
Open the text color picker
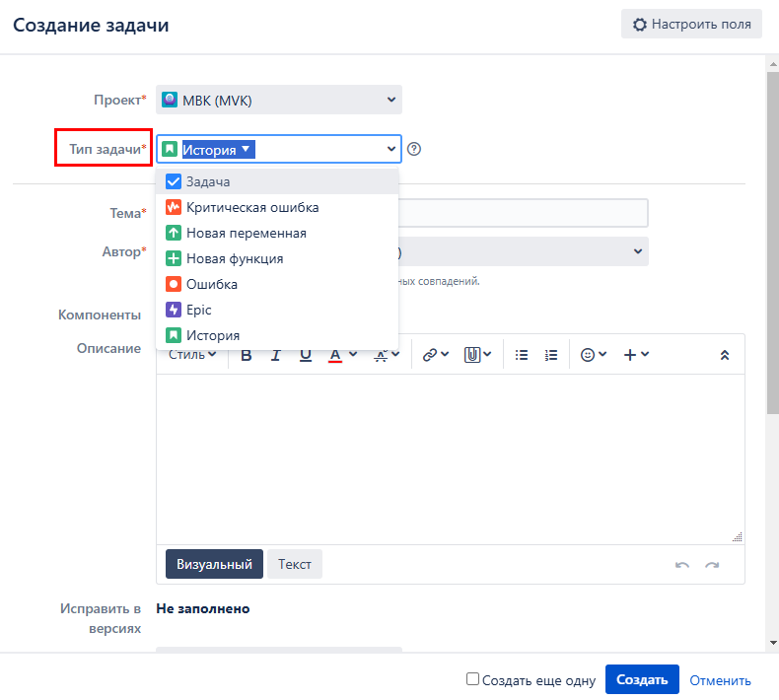point(342,356)
